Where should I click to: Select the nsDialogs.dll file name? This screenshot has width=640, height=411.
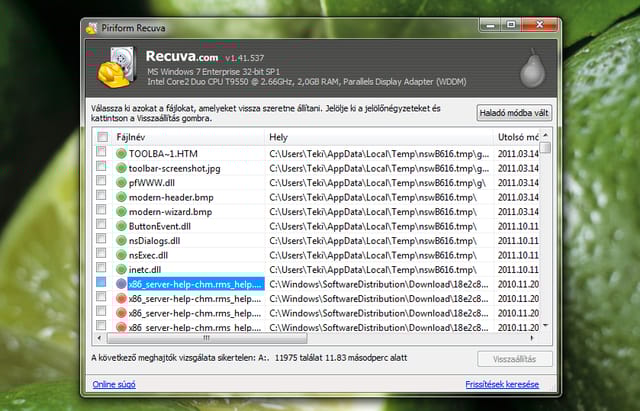point(155,241)
